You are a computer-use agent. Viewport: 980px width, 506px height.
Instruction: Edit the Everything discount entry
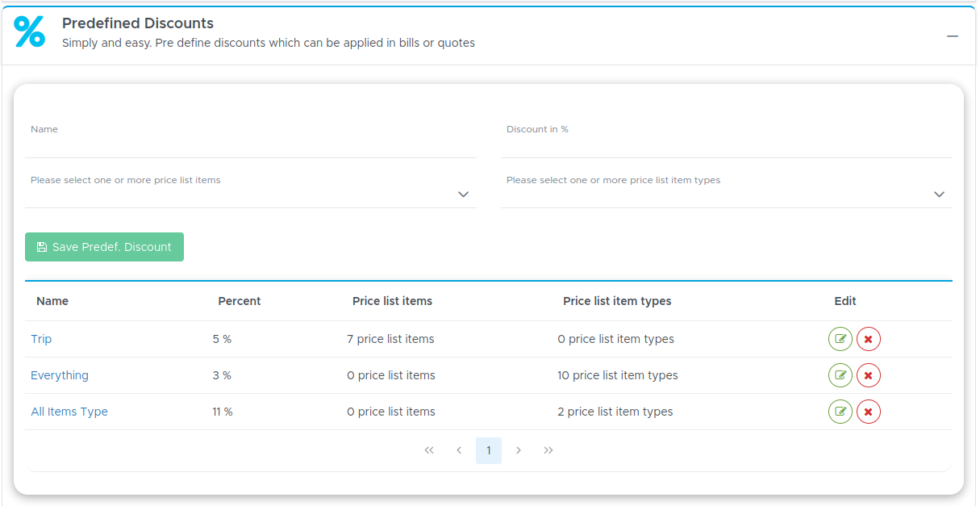[x=840, y=375]
